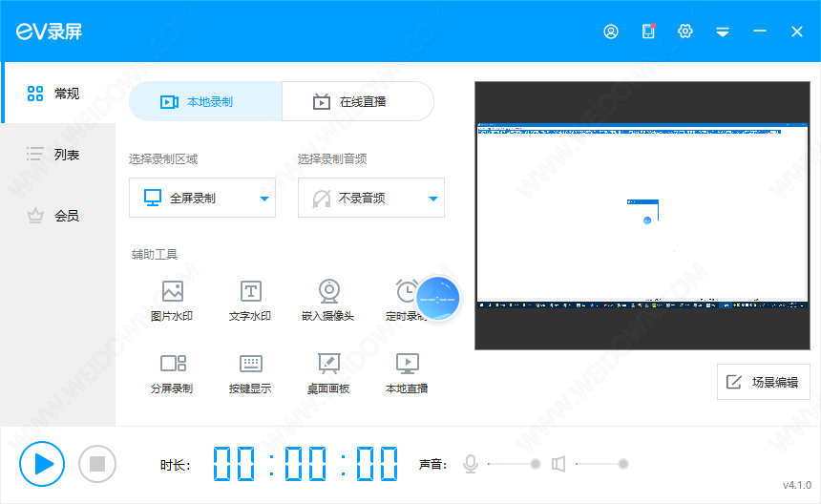The width and height of the screenshot is (821, 504).
Task: Open the 文字水印 tool
Action: [250, 301]
